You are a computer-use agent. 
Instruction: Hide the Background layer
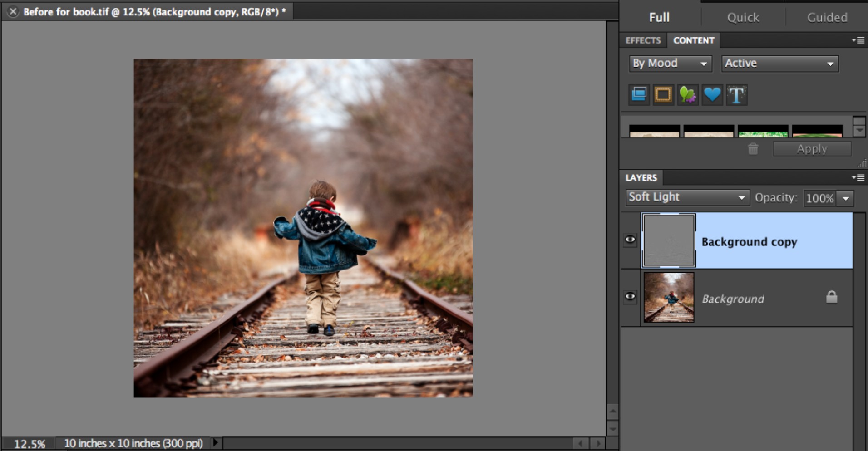[x=630, y=297]
